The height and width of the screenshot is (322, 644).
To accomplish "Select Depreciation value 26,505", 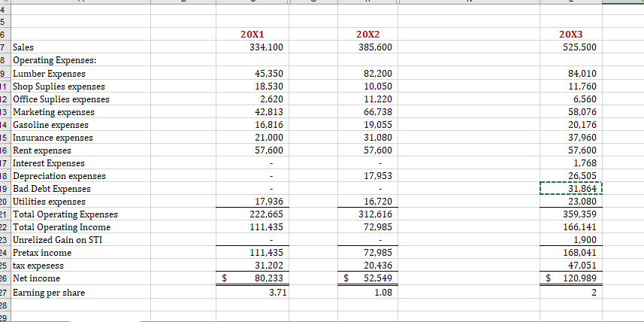I will click(x=570, y=176).
